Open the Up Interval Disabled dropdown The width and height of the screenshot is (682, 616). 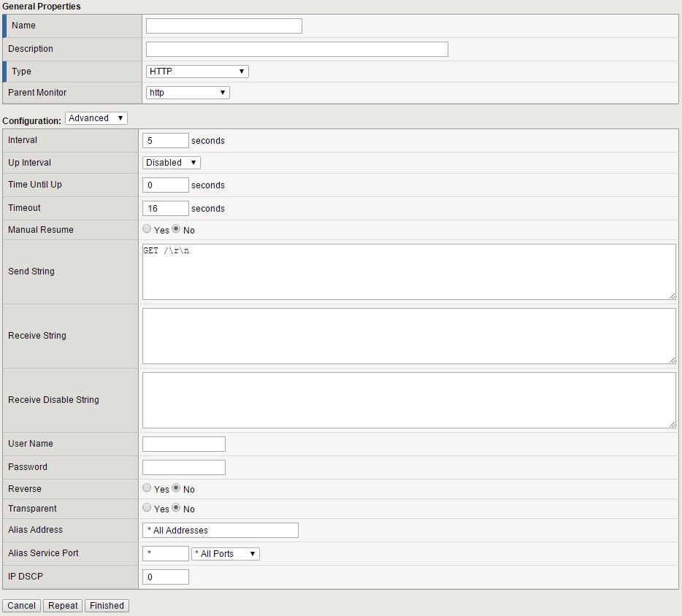[172, 163]
